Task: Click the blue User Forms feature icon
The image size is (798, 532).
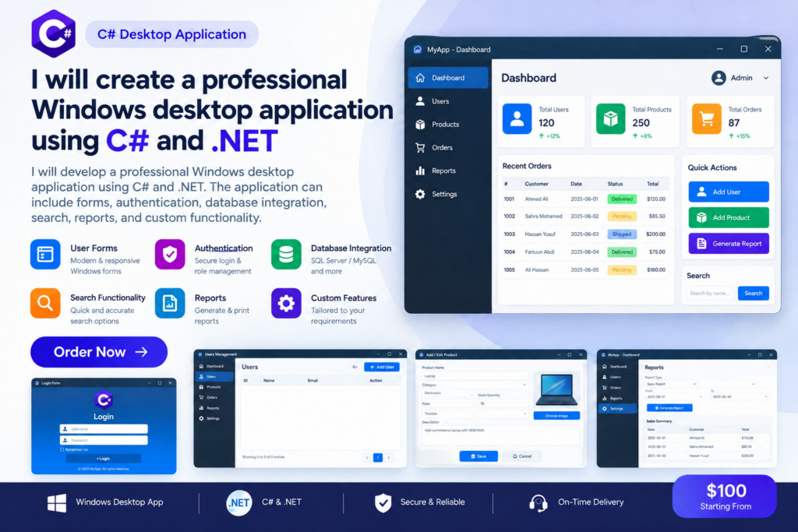Action: [x=45, y=254]
